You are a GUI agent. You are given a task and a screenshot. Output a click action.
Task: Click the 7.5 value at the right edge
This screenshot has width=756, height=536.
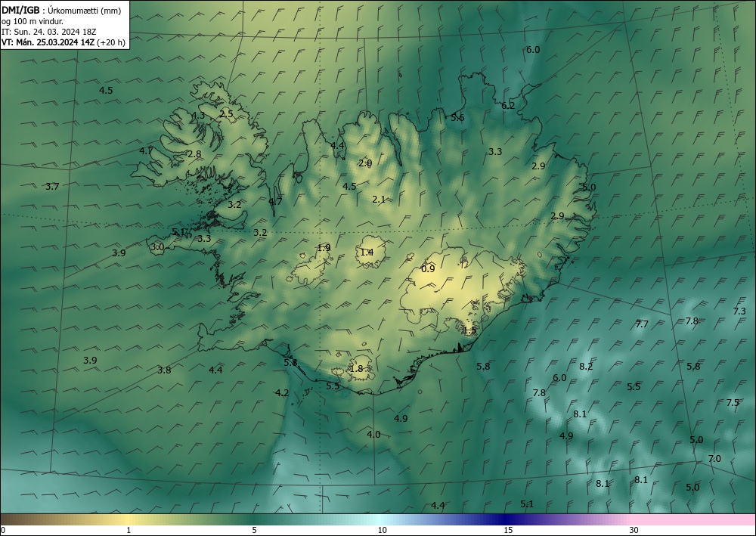coord(733,402)
